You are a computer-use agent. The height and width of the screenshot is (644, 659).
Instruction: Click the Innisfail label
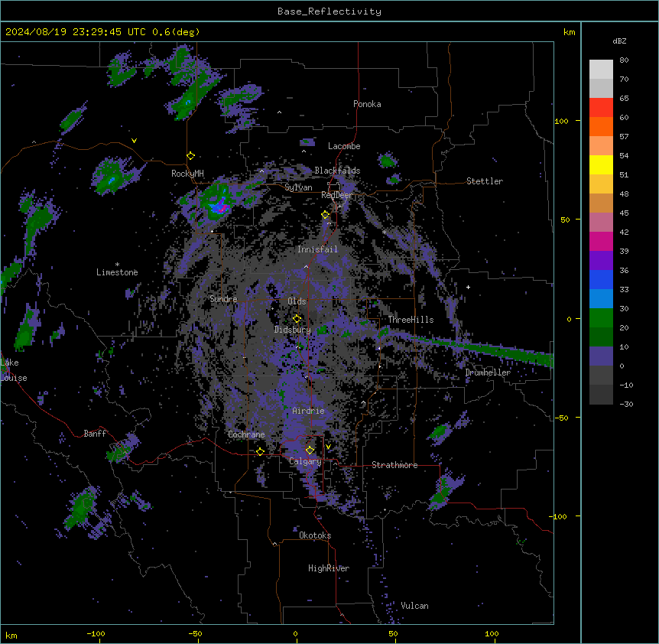pyautogui.click(x=317, y=249)
